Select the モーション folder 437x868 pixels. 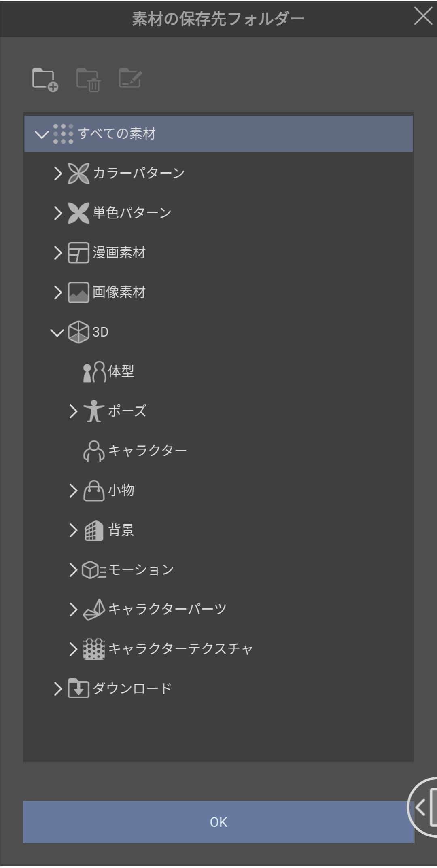141,569
